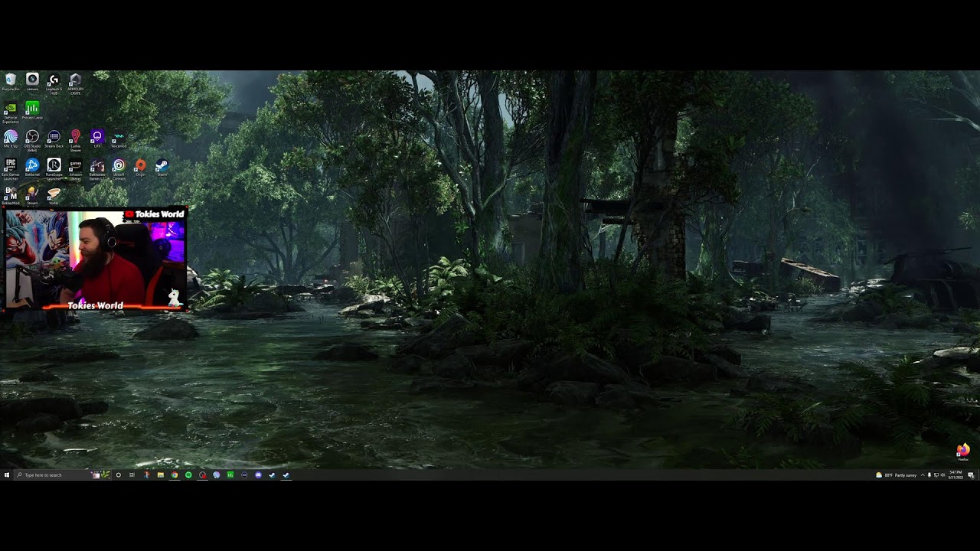The width and height of the screenshot is (980, 551).
Task: Launch the LIFX desktop shortcut
Action: coord(97,139)
